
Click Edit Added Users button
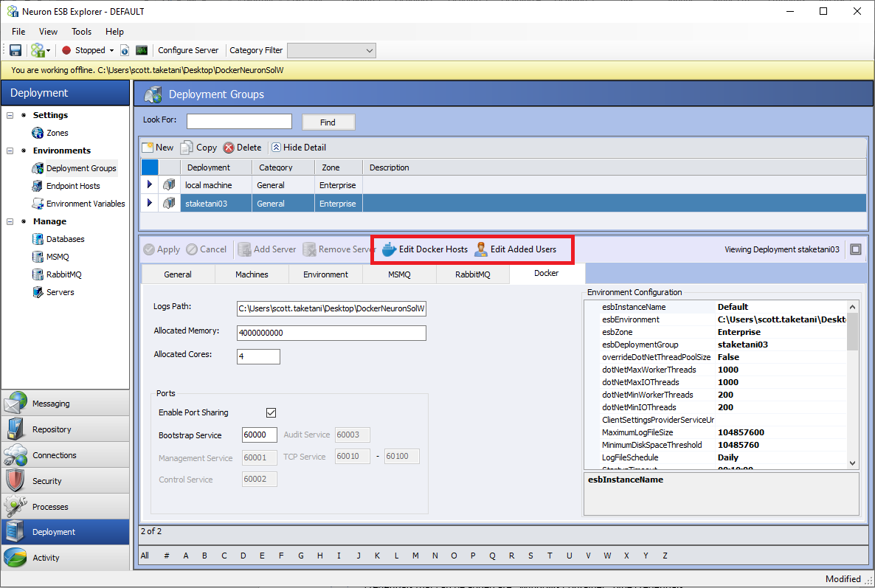point(516,249)
